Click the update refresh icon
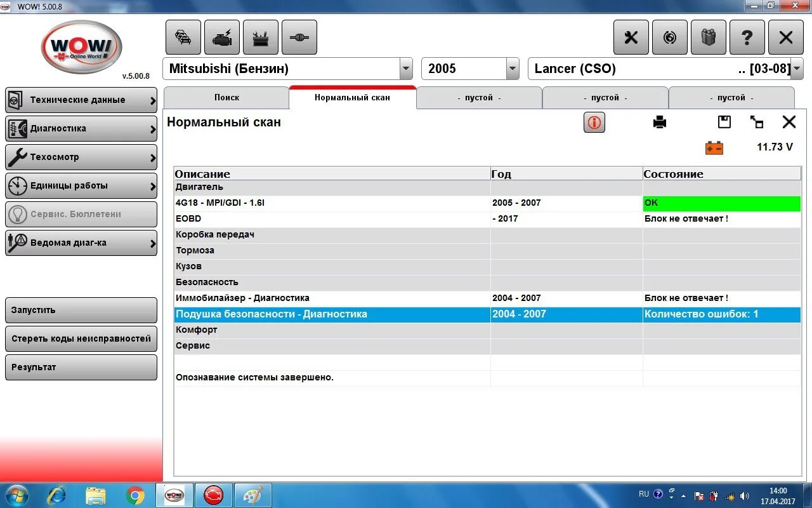This screenshot has width=812, height=508. (670, 37)
